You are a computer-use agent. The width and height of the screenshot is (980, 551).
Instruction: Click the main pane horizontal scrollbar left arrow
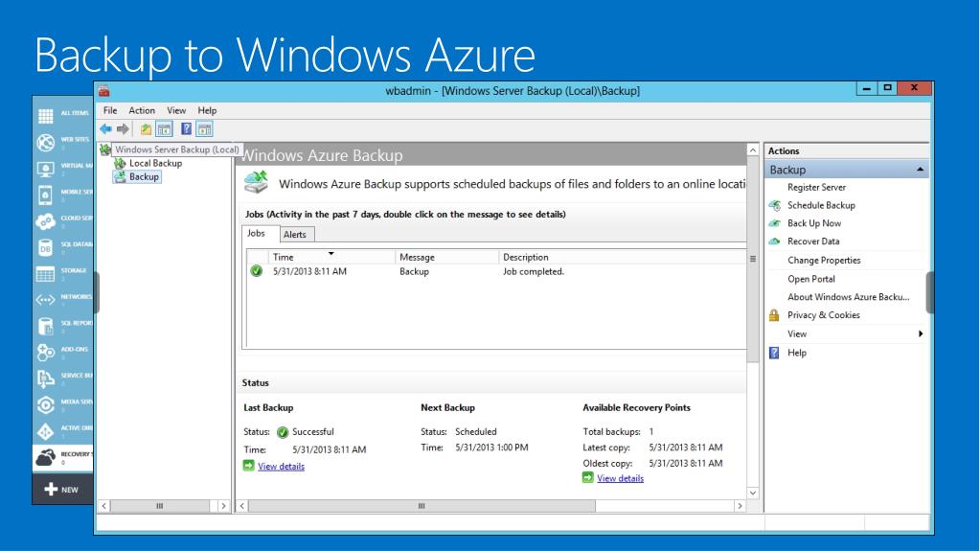click(x=242, y=506)
